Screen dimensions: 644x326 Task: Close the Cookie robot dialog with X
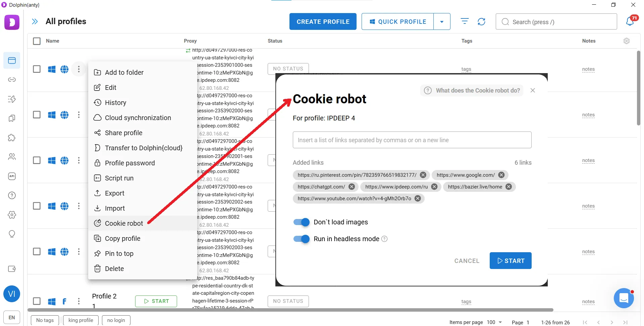pos(533,90)
